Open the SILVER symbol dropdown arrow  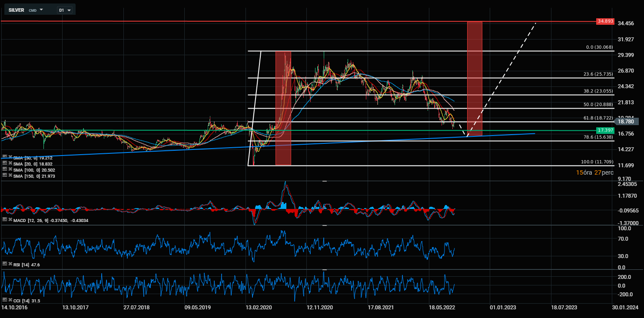click(x=41, y=9)
